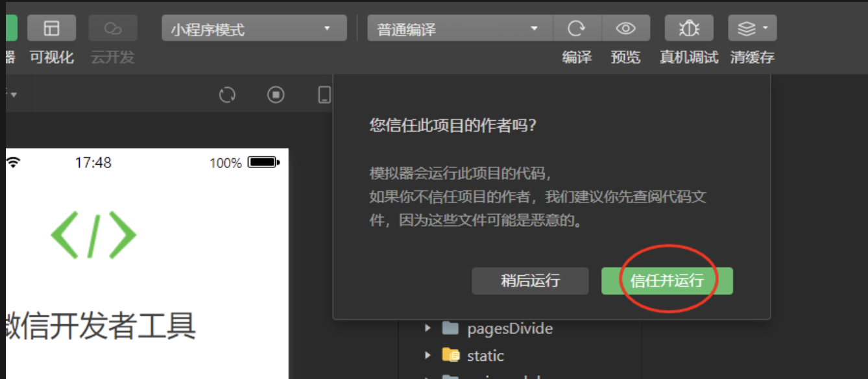This screenshot has height=379, width=868.
Task: Click the 编译 refresh icon in toolbar
Action: [577, 29]
